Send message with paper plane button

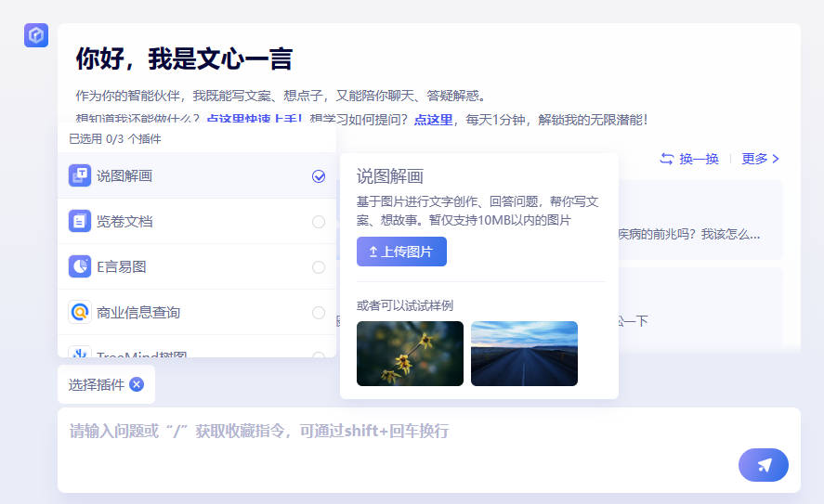pos(763,465)
